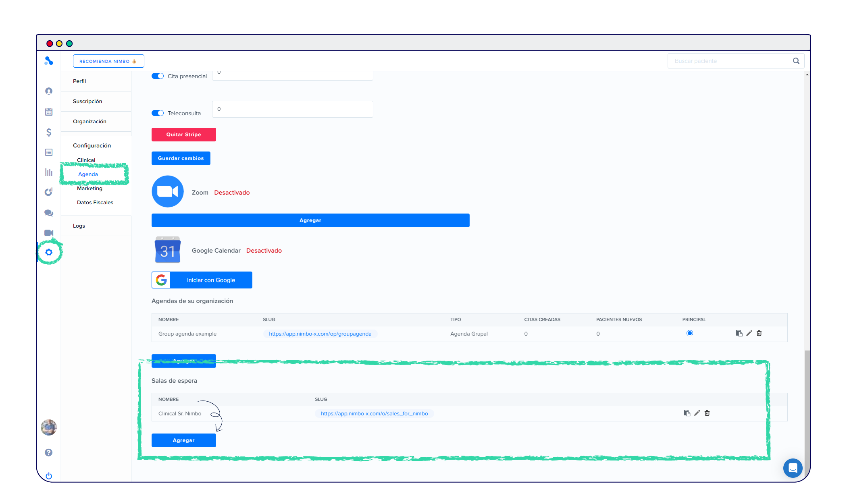Copy the groupagenda link with copy icon

coord(739,333)
